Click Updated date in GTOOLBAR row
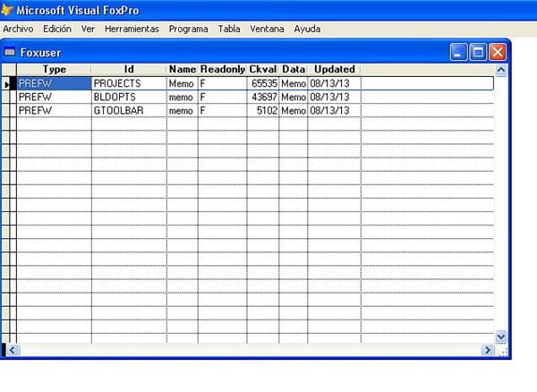 click(334, 111)
